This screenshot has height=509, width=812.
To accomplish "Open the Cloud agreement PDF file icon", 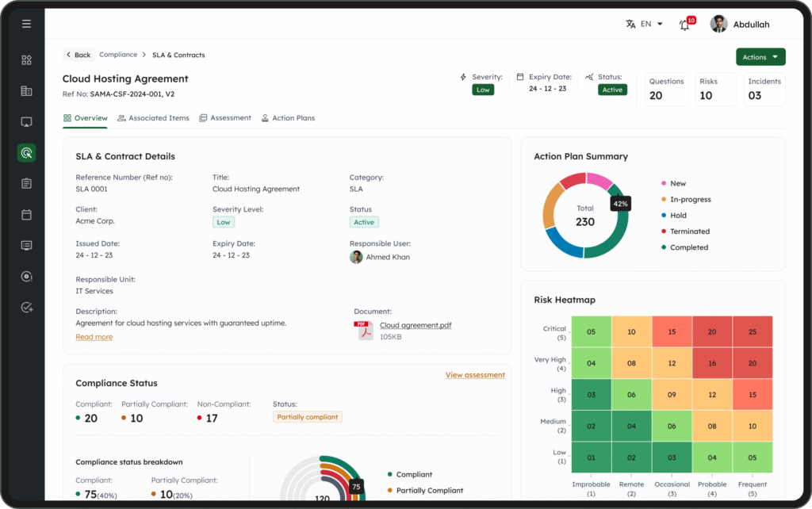I will (x=364, y=331).
